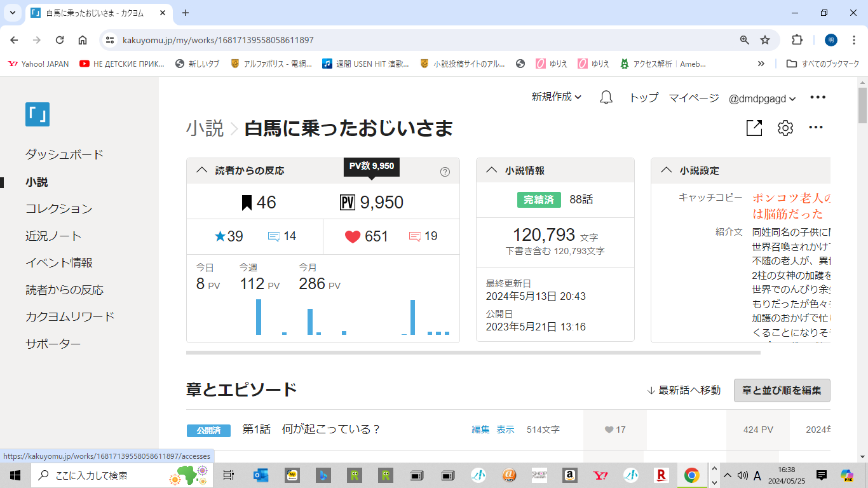Click the Kakuyomu logo in the sidebar
Viewport: 868px width, 488px height.
point(37,114)
